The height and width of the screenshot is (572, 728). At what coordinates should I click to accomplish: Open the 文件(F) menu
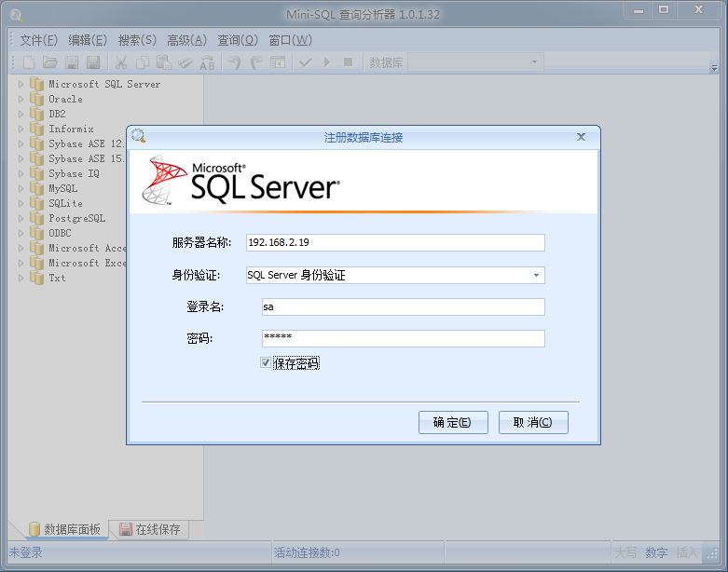(x=38, y=40)
